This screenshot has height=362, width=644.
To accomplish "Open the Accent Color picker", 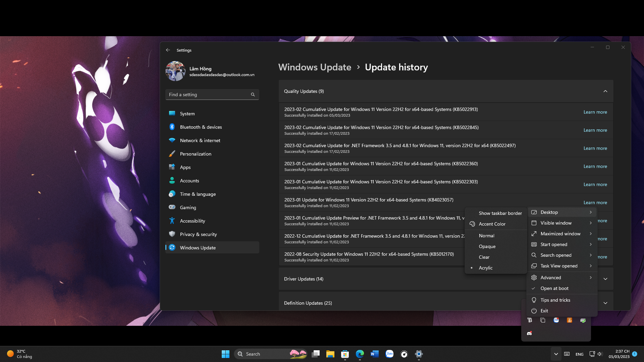I will point(492,224).
